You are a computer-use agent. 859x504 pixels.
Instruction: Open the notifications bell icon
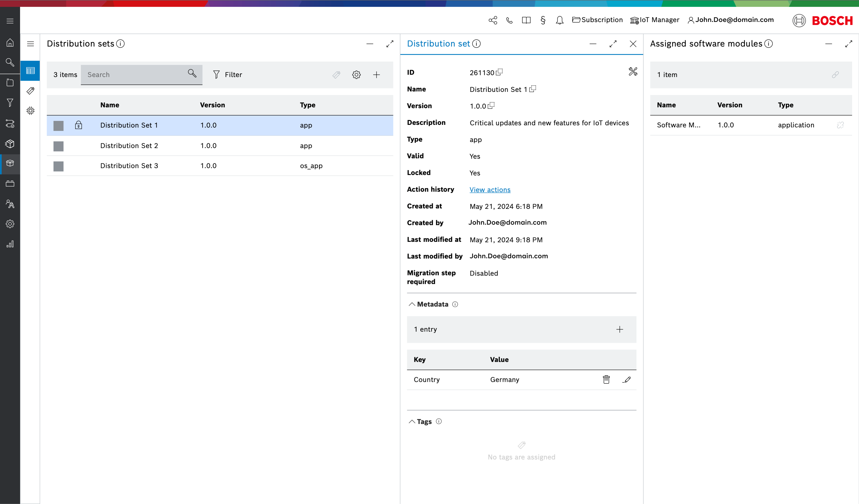point(559,20)
